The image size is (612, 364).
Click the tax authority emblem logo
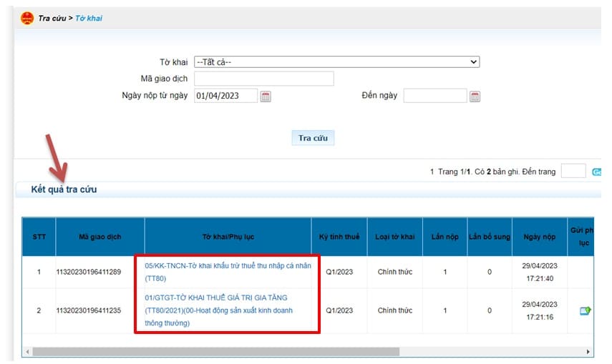click(x=27, y=18)
